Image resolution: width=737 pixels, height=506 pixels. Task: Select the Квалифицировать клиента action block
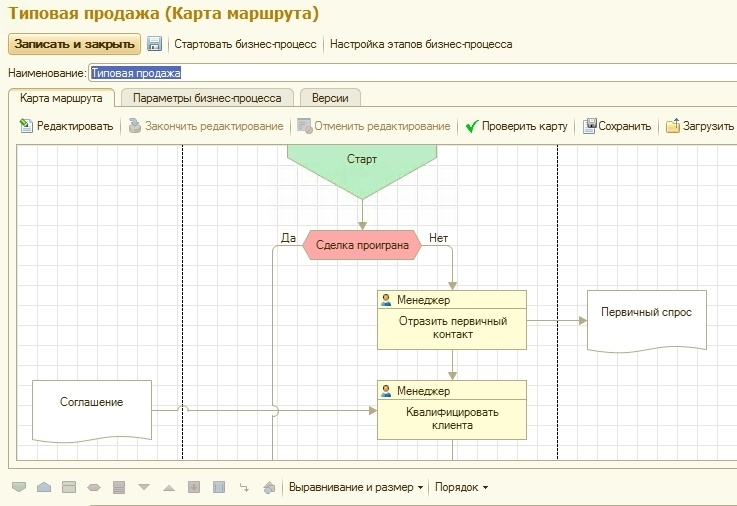click(x=452, y=410)
